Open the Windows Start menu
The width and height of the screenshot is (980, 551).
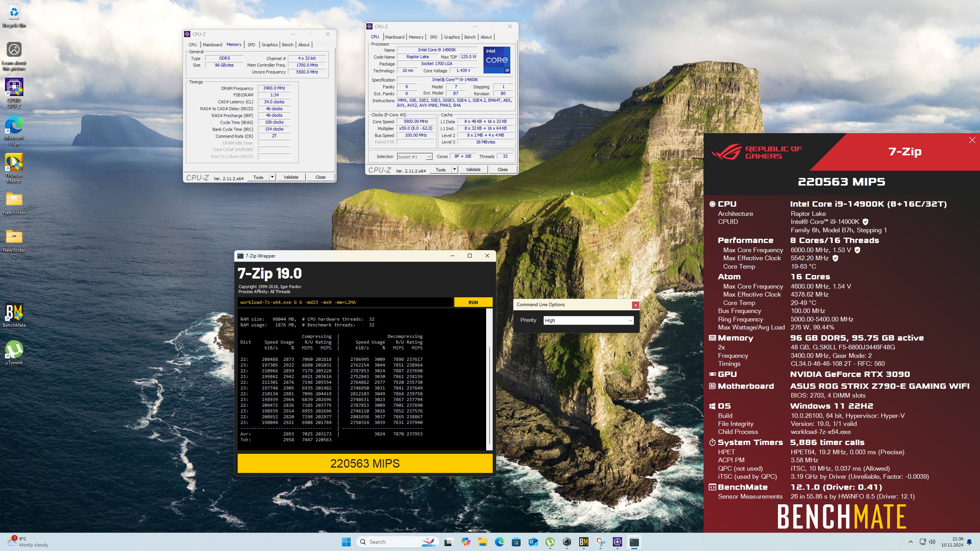click(x=346, y=542)
